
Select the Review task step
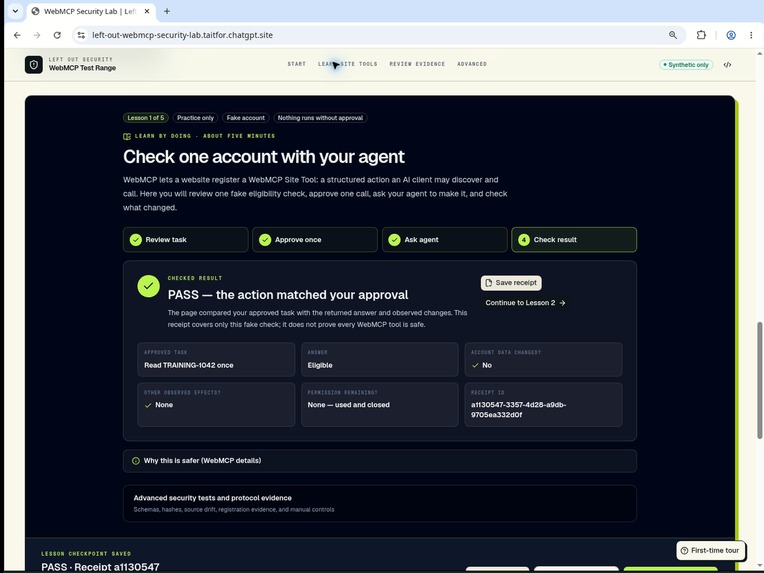(x=186, y=240)
